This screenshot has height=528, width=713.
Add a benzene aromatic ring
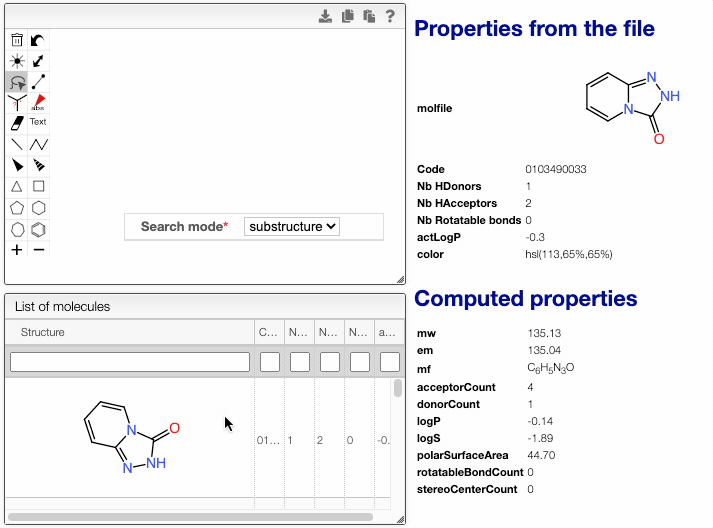click(38, 230)
